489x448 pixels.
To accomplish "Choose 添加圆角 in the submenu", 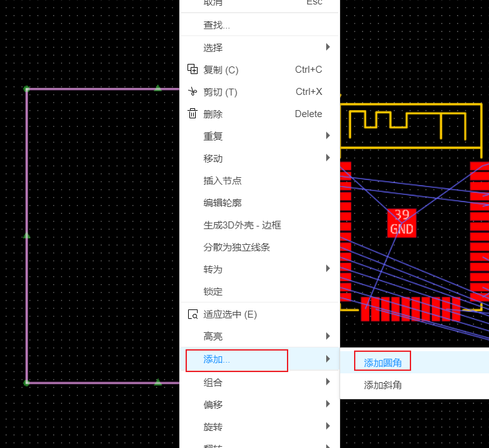I will tap(414, 363).
